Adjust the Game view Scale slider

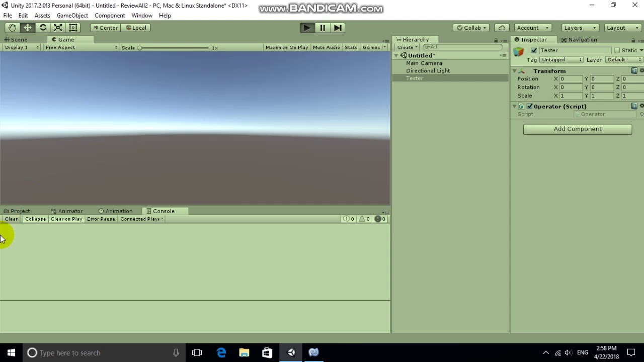(174, 48)
